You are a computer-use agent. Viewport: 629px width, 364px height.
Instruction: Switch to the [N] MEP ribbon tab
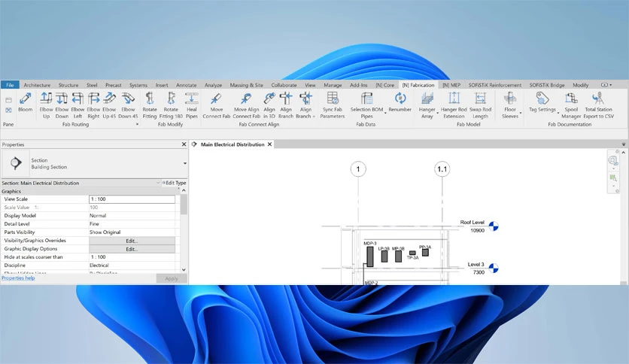451,85
